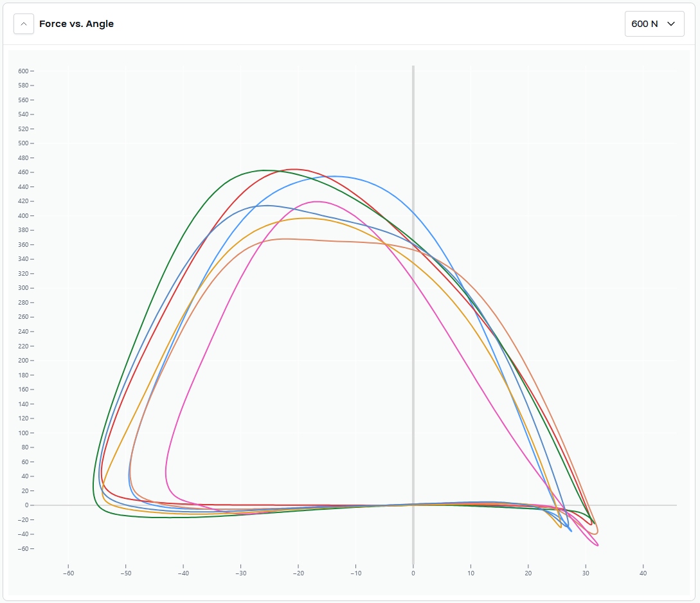
Task: Click the 0 label on the angle axis
Action: (413, 573)
